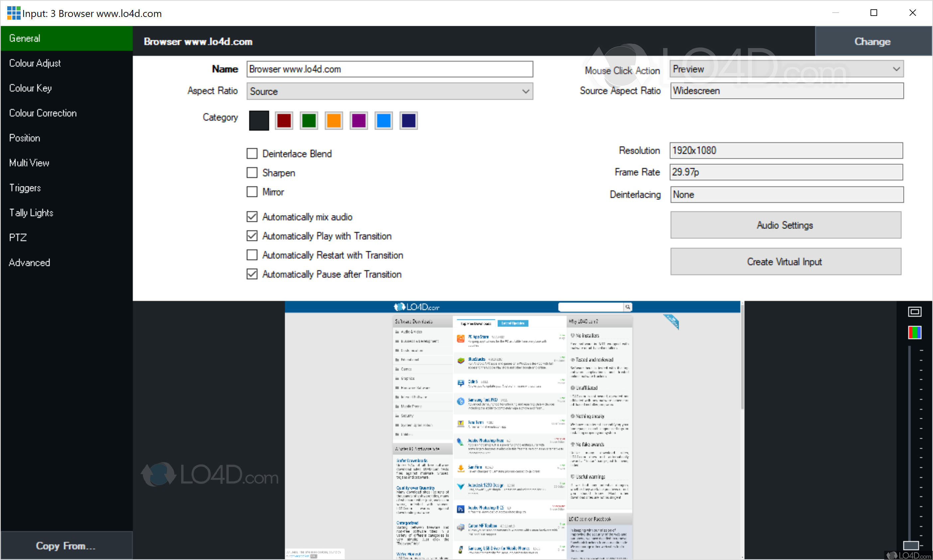Viewport: 933px width, 560px height.
Task: Open the Advanced tab
Action: pos(67,263)
